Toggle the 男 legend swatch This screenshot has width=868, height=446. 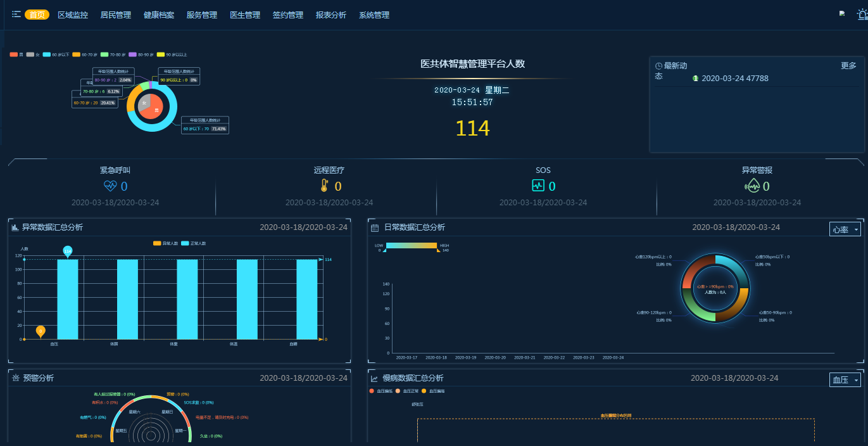click(13, 54)
